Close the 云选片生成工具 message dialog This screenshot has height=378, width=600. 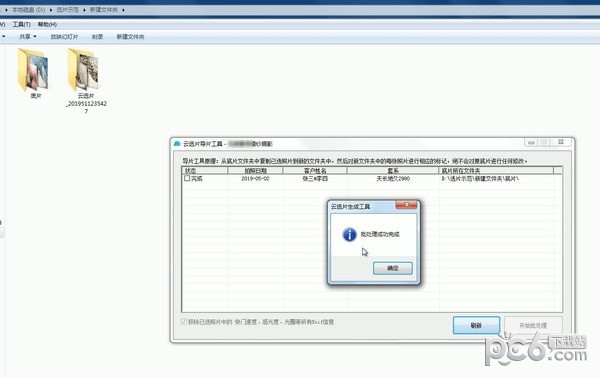point(406,205)
